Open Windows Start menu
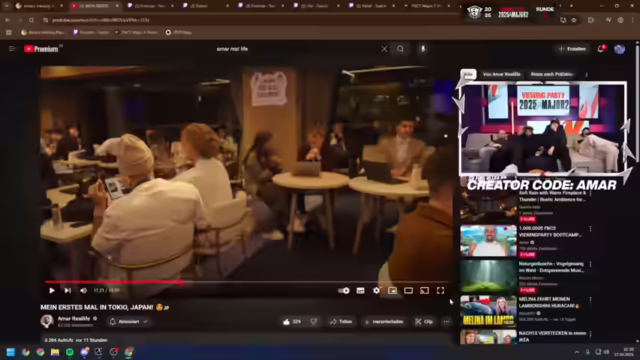The width and height of the screenshot is (640, 360). click(11, 352)
